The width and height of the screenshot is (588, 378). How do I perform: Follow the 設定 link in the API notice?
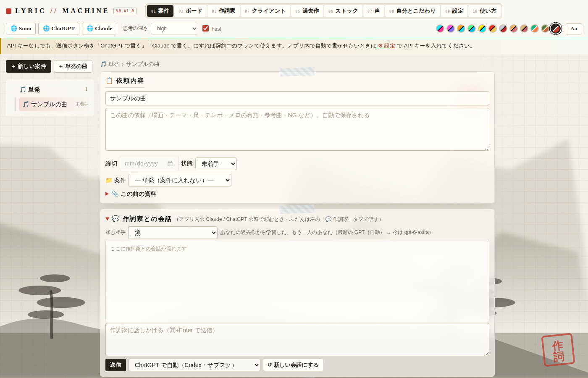386,46
